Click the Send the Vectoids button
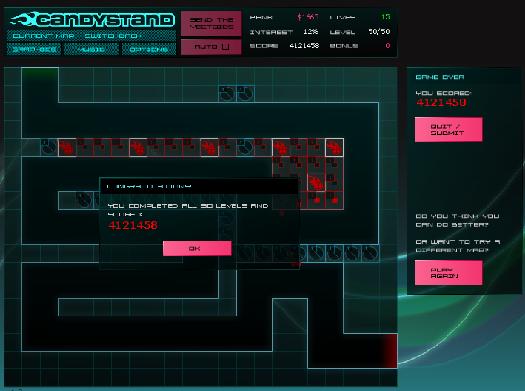 pos(211,23)
